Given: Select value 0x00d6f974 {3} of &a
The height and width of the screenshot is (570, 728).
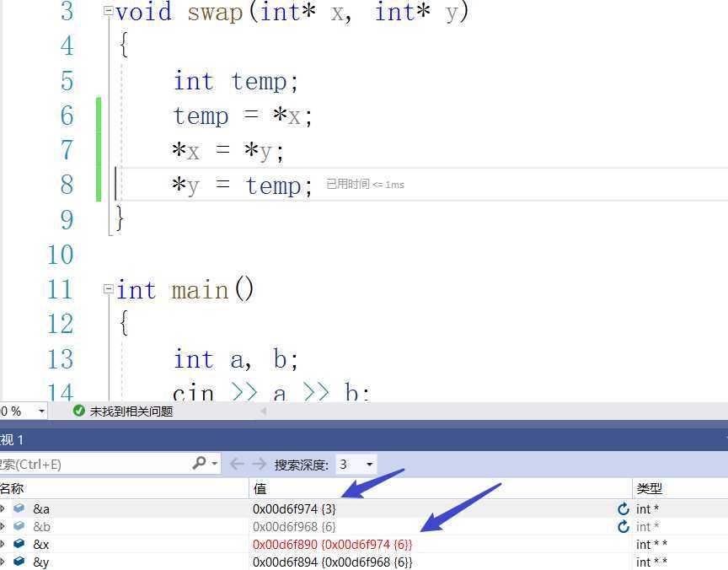Looking at the screenshot, I should tap(294, 509).
